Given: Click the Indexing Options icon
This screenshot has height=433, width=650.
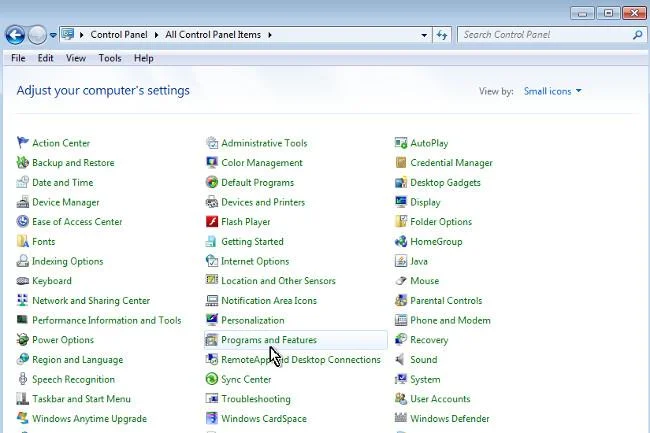Looking at the screenshot, I should click(22, 261).
